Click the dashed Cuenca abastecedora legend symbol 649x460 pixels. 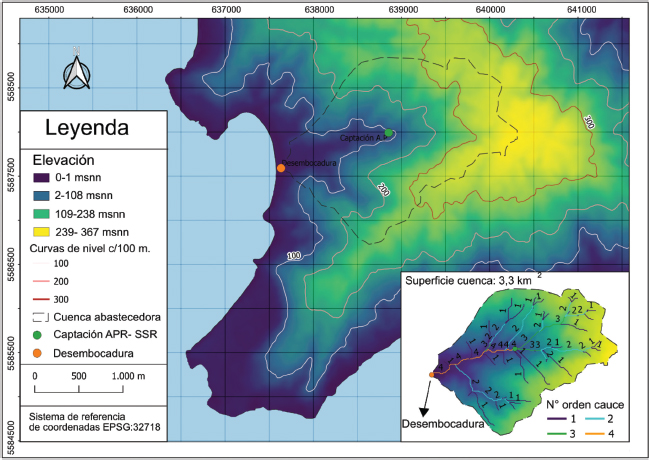[41, 318]
